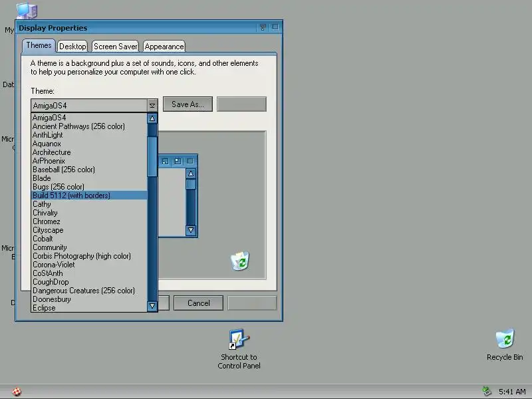Viewport: 532px width, 399px height.
Task: Choose the AnthLight theme
Action: [89, 135]
